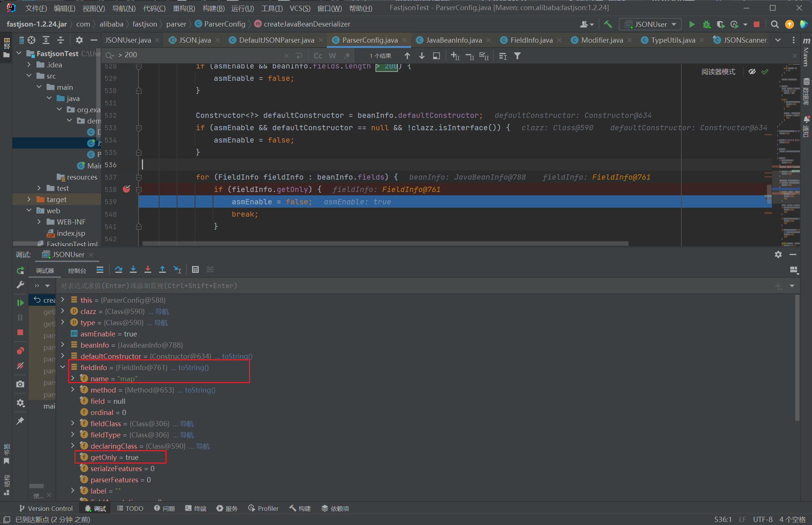This screenshot has width=812, height=525.
Task: Click the Evaluate Expression calculator icon
Action: click(195, 269)
